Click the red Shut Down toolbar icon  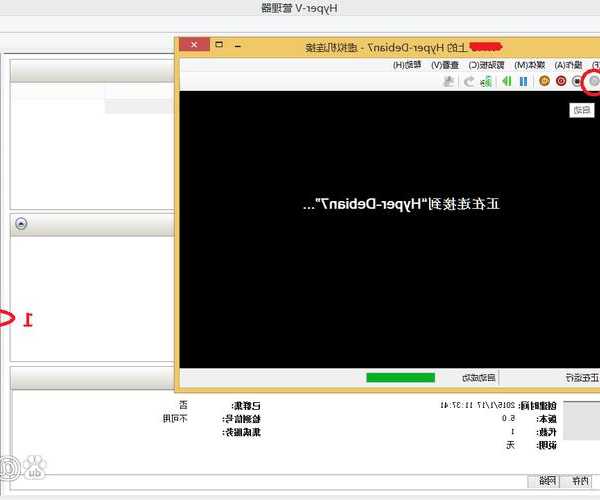point(560,81)
